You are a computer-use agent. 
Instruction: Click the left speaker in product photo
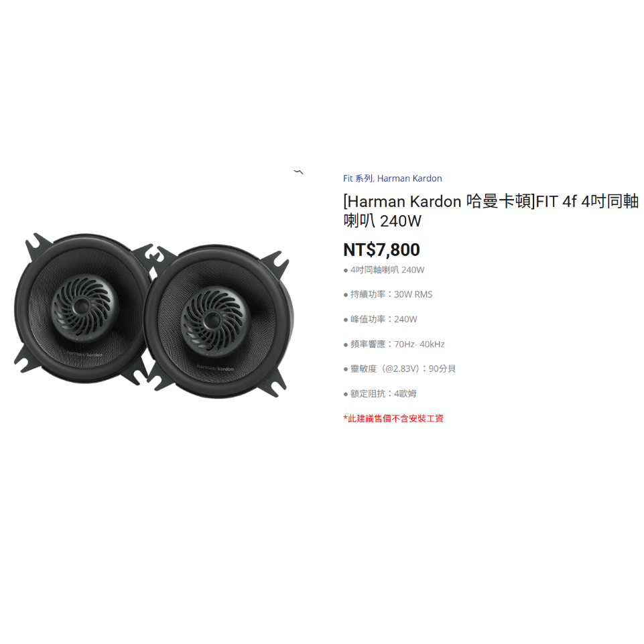(82, 308)
